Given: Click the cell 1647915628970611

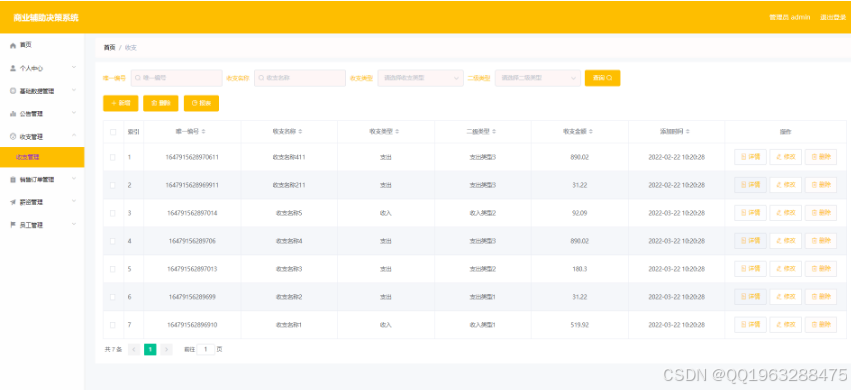Looking at the screenshot, I should (x=192, y=157).
